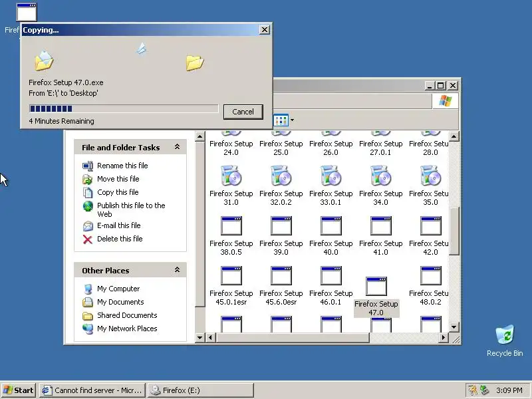Screen dimensions: 532x399
Task: Switch to Firefox (E:) taskbar button
Action: point(201,390)
